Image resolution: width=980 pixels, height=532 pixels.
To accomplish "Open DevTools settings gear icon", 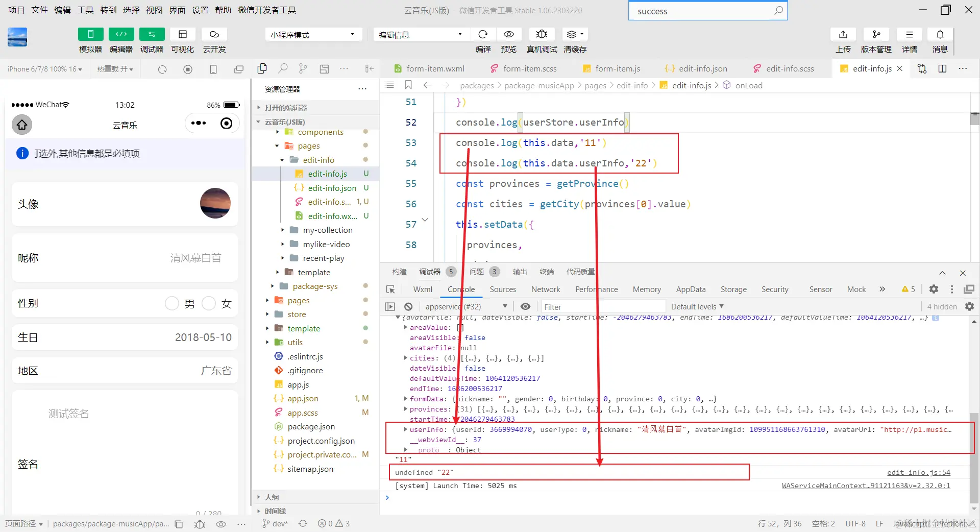I will 934,289.
